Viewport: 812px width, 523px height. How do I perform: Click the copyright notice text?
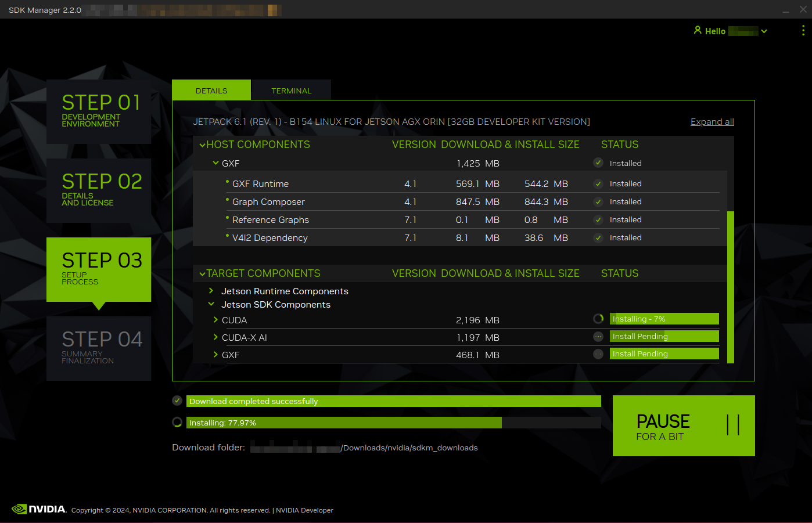coord(171,510)
